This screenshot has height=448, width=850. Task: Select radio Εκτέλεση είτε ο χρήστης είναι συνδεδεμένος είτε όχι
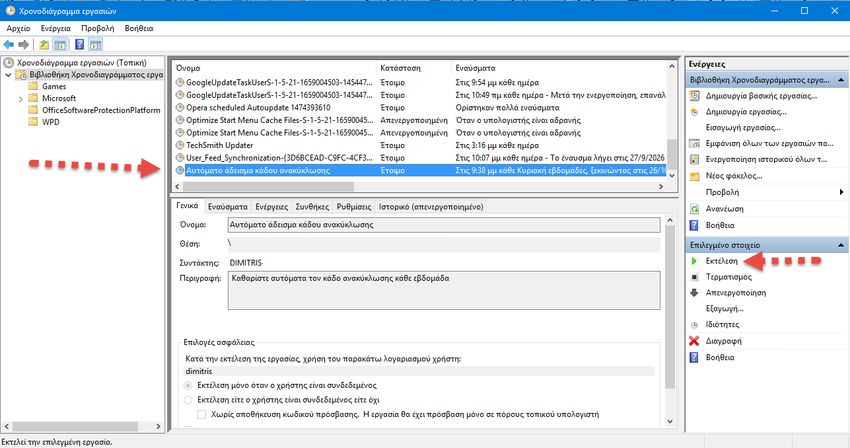point(188,400)
